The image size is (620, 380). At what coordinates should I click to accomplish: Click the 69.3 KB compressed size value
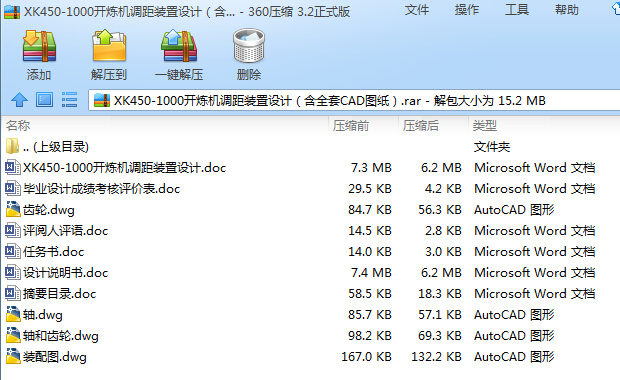tap(440, 336)
